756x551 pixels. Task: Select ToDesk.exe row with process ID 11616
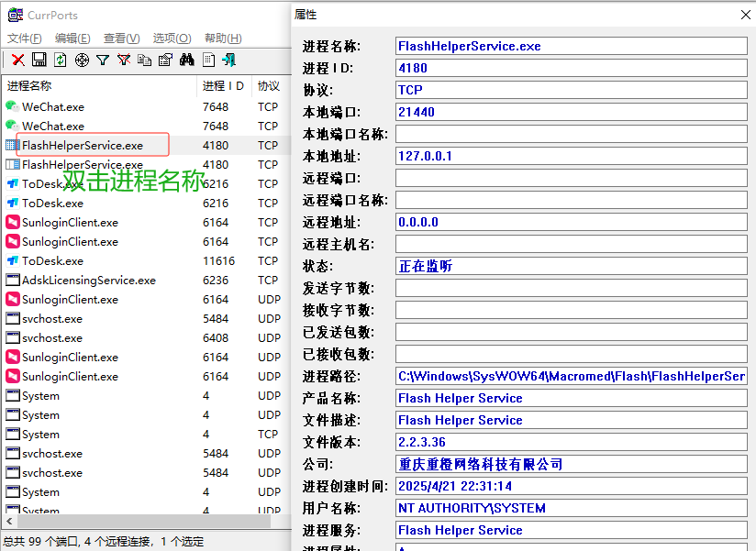147,261
